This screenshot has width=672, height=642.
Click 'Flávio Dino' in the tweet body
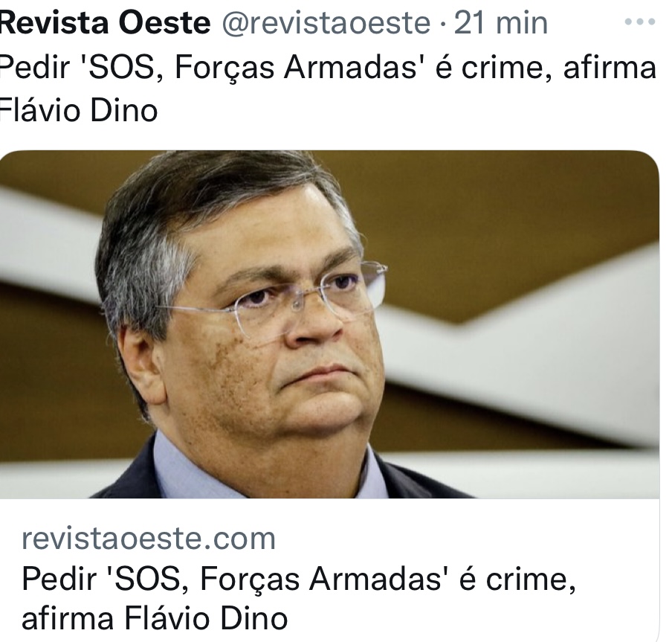tap(79, 110)
